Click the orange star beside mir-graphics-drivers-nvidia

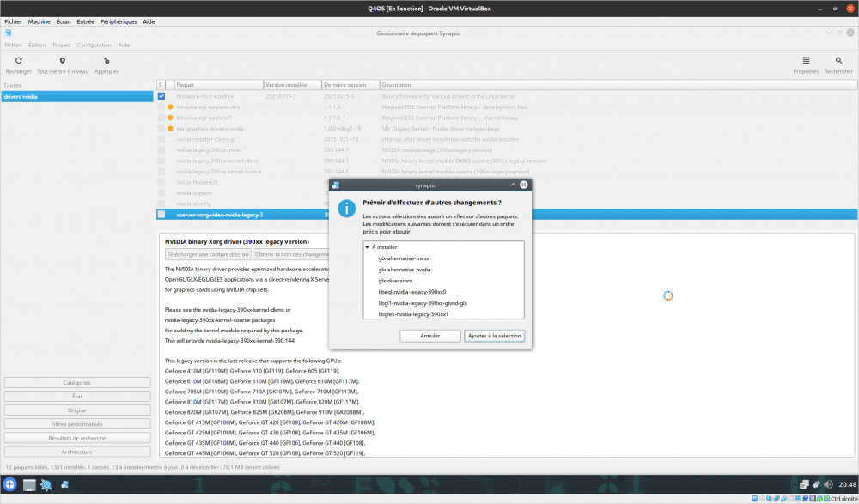[x=170, y=128]
